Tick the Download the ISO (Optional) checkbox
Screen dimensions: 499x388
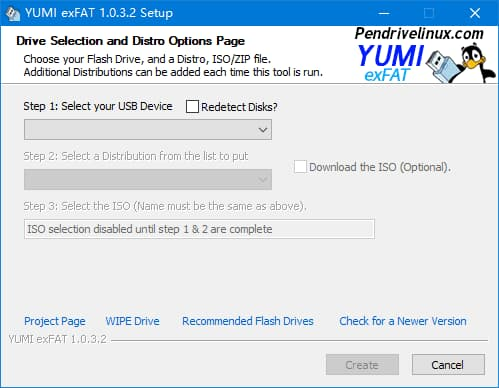click(300, 167)
